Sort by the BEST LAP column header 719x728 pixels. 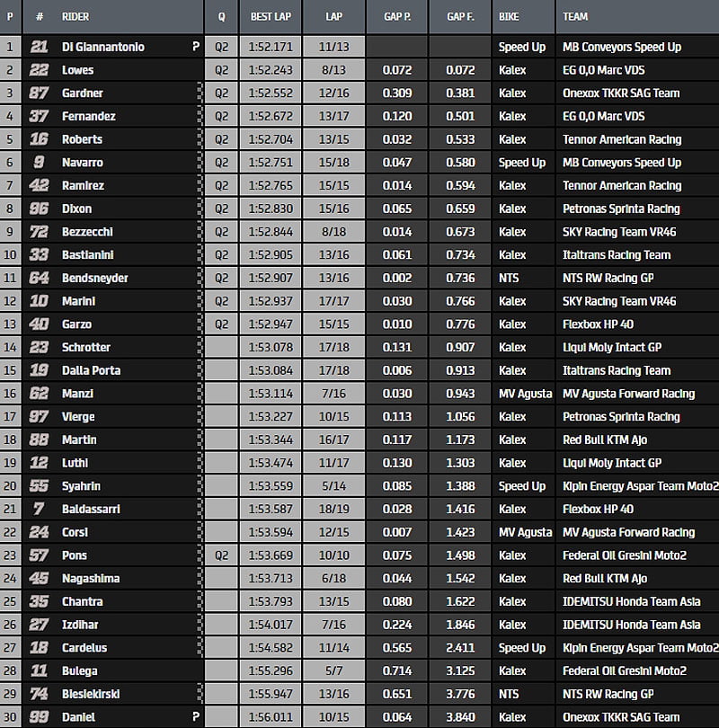(270, 16)
